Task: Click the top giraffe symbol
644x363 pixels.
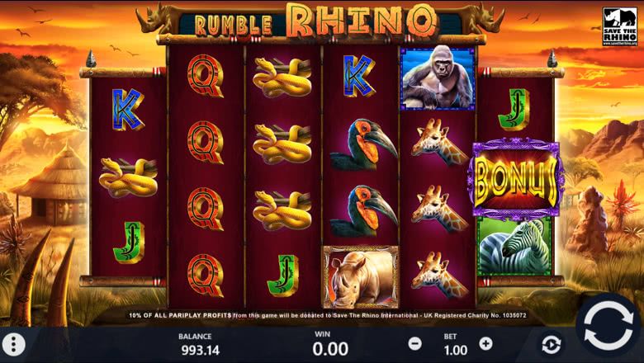Action: [x=439, y=142]
